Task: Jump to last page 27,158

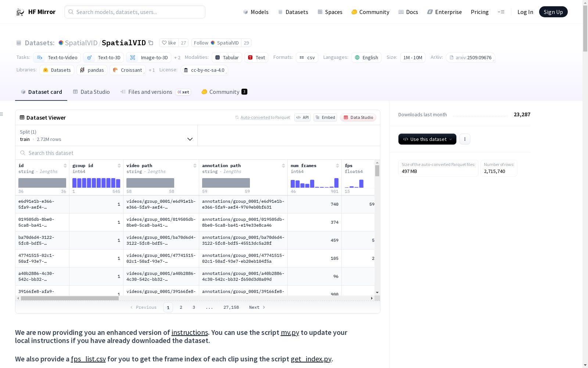Action: [x=231, y=307]
